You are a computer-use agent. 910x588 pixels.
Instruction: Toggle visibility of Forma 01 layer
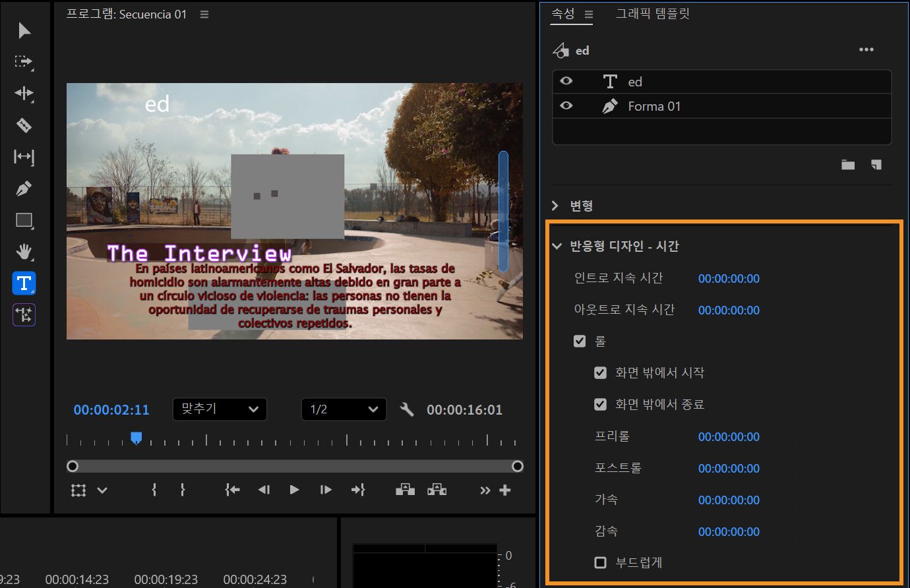(566, 105)
